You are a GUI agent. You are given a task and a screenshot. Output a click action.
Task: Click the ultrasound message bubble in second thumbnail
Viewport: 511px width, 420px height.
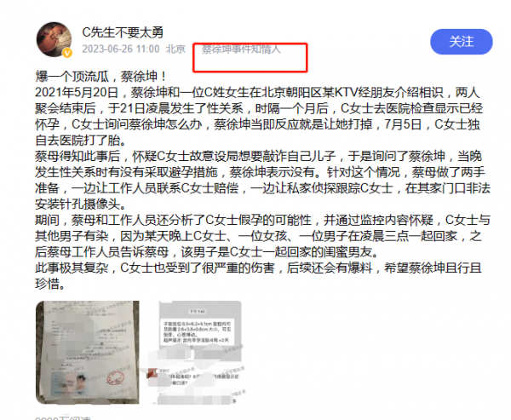(x=198, y=332)
